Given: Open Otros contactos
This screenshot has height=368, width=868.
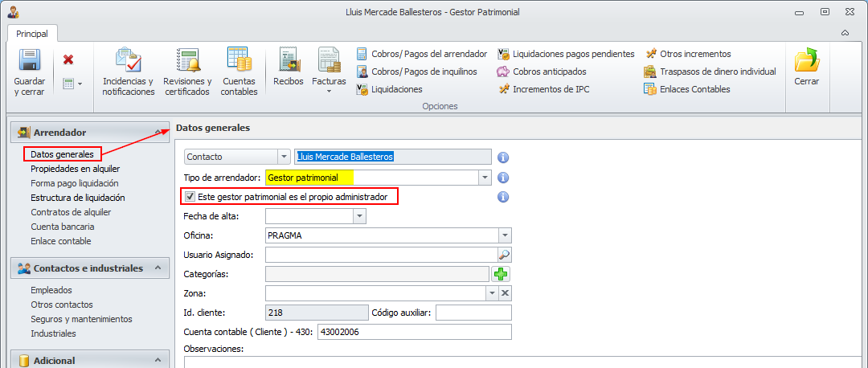Looking at the screenshot, I should click(62, 305).
